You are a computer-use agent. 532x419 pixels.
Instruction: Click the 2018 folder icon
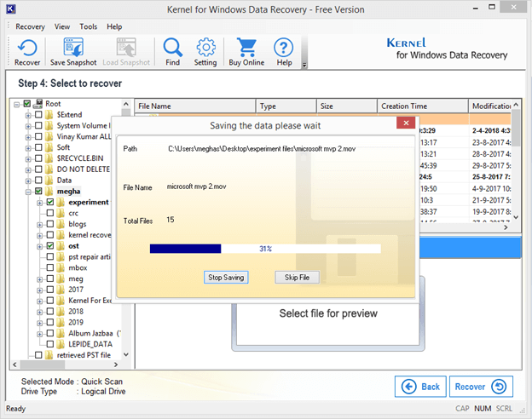pos(61,311)
